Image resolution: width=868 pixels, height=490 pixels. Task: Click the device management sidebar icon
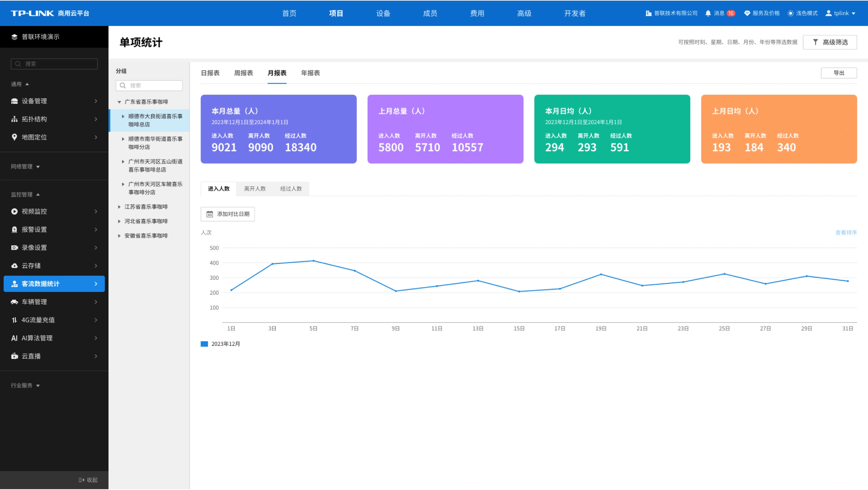point(14,101)
